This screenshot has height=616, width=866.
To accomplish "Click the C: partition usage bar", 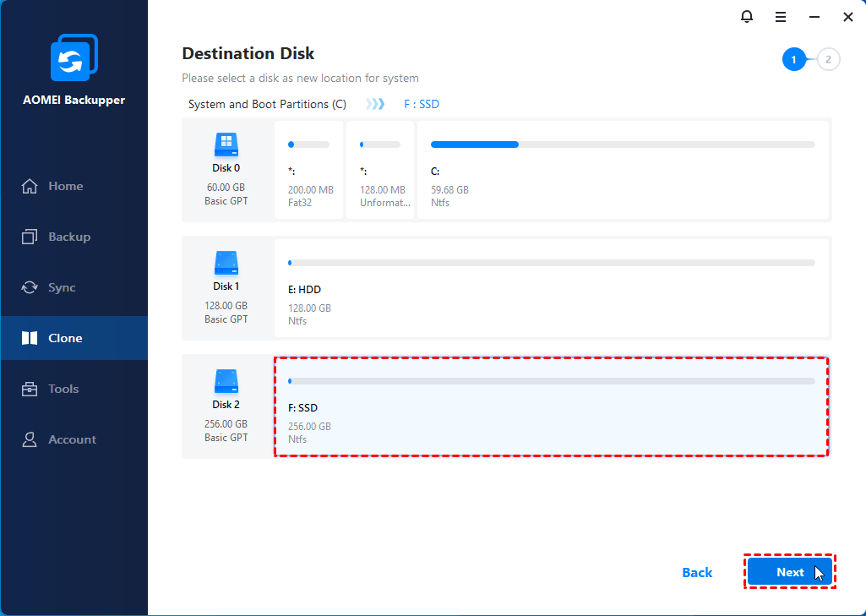I will pos(623,144).
